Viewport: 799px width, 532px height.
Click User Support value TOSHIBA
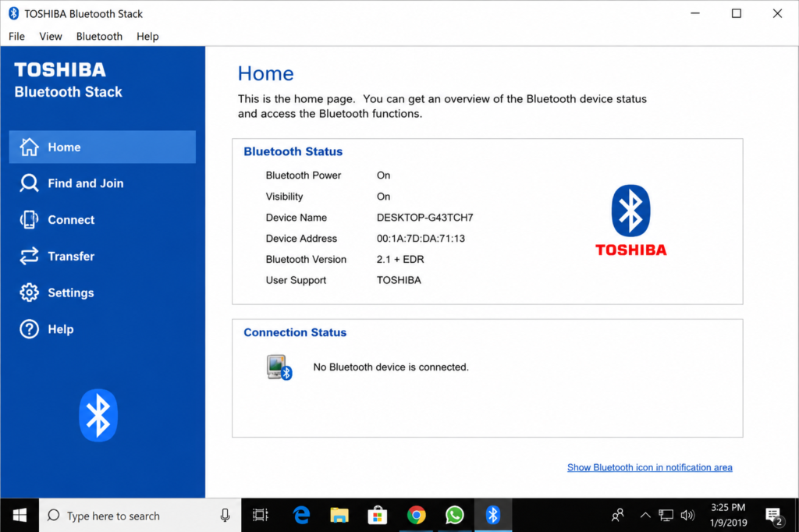tap(399, 280)
